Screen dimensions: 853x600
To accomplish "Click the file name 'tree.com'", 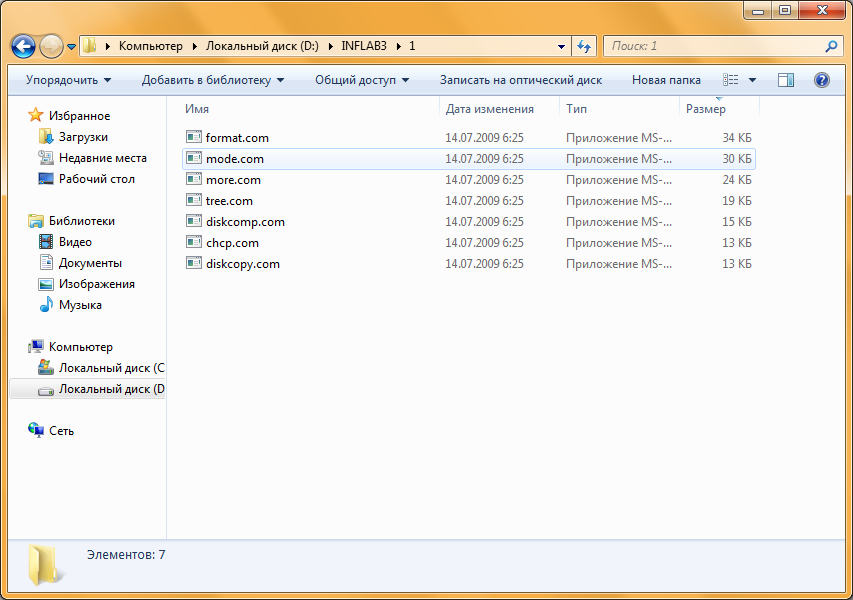I will [229, 201].
